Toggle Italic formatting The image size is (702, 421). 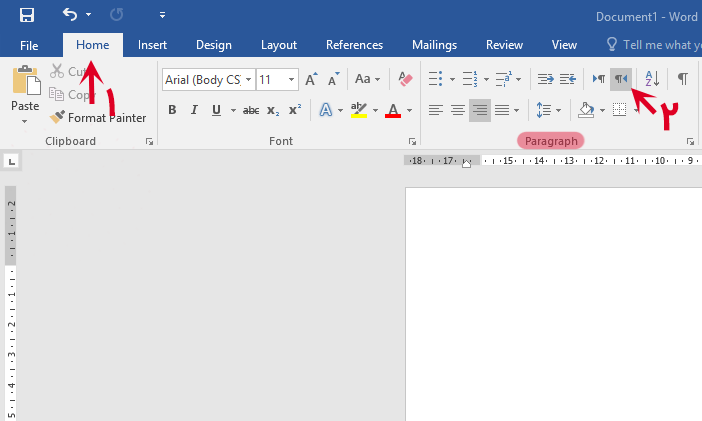click(194, 110)
